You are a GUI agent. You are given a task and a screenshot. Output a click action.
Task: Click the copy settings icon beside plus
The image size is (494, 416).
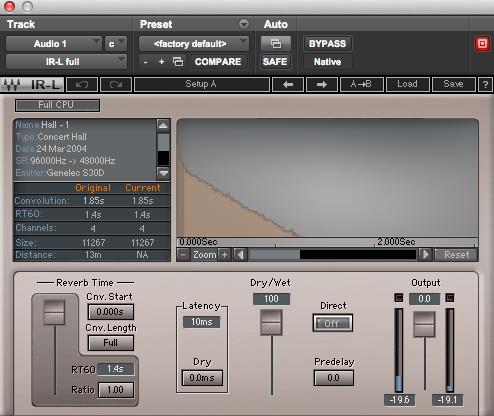178,62
